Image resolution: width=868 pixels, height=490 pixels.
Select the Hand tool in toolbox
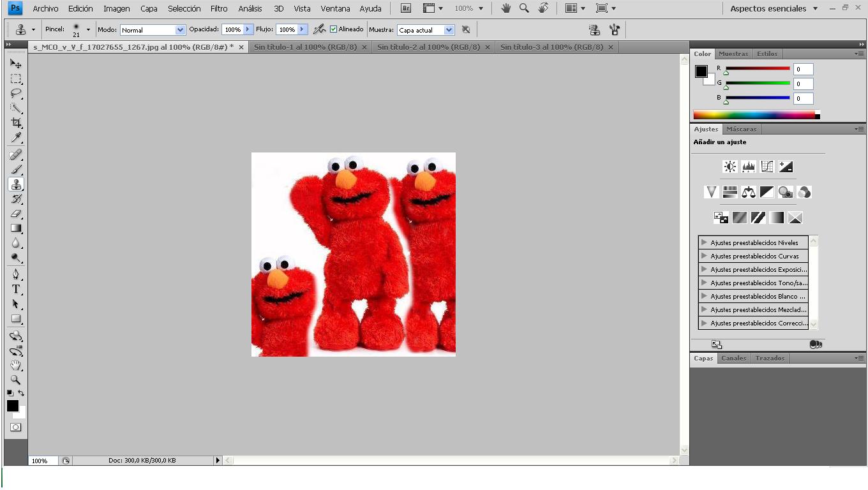tap(16, 365)
